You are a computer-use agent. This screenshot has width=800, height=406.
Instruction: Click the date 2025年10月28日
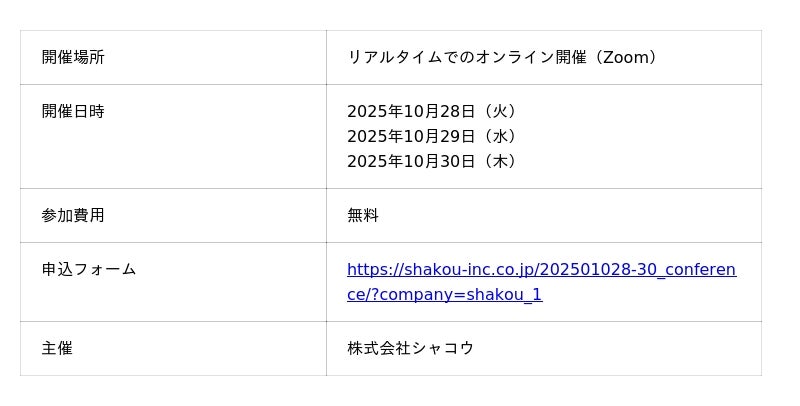[x=411, y=111]
